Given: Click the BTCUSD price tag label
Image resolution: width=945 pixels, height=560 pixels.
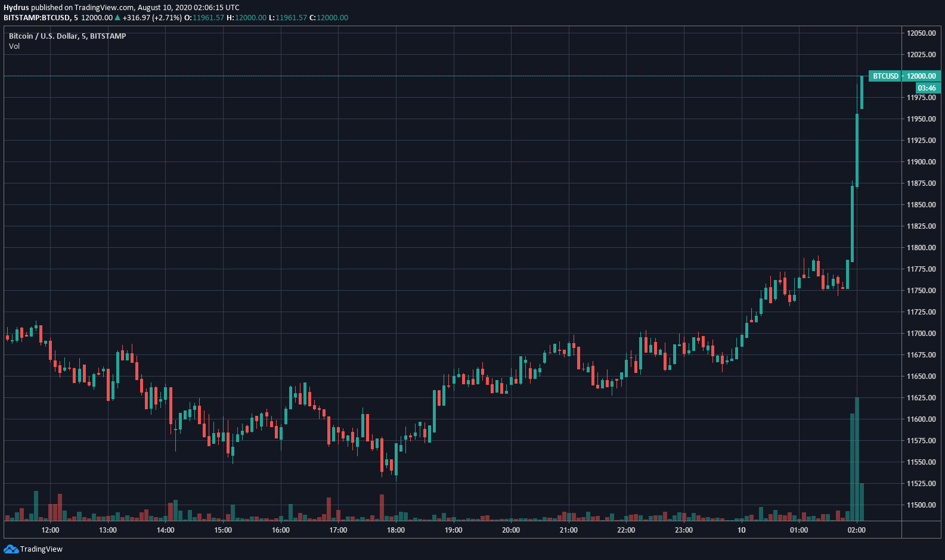Looking at the screenshot, I should point(885,76).
